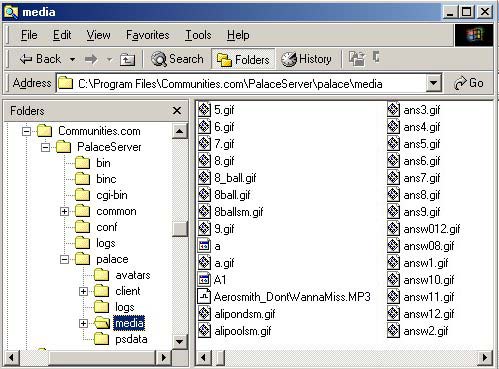Select the a.gif file icon
The width and height of the screenshot is (499, 369).
click(204, 262)
